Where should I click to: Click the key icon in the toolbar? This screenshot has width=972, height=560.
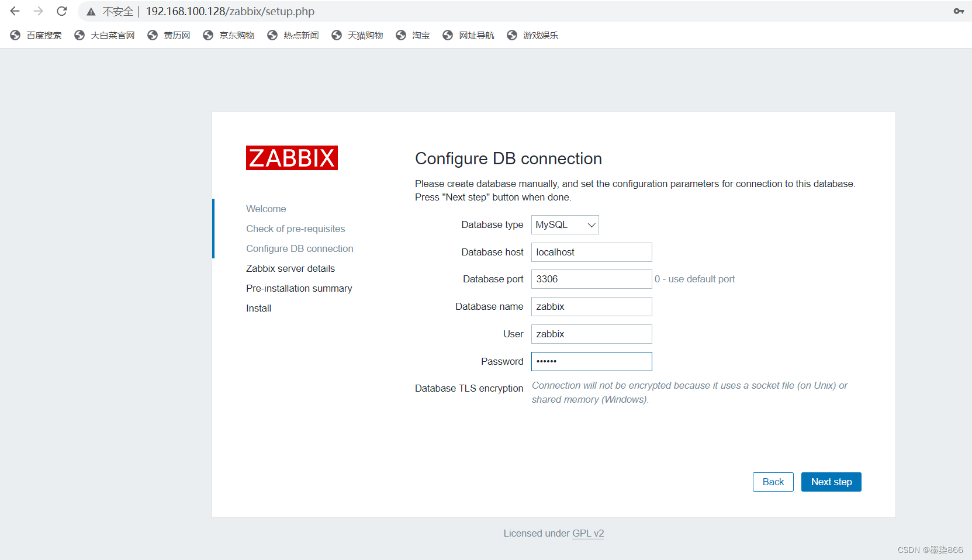[x=959, y=11]
